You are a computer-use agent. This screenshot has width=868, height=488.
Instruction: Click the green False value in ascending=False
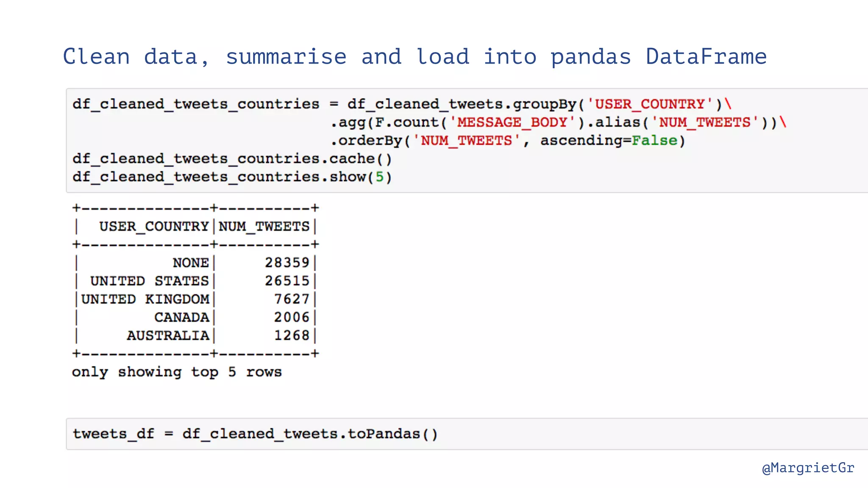click(x=654, y=140)
